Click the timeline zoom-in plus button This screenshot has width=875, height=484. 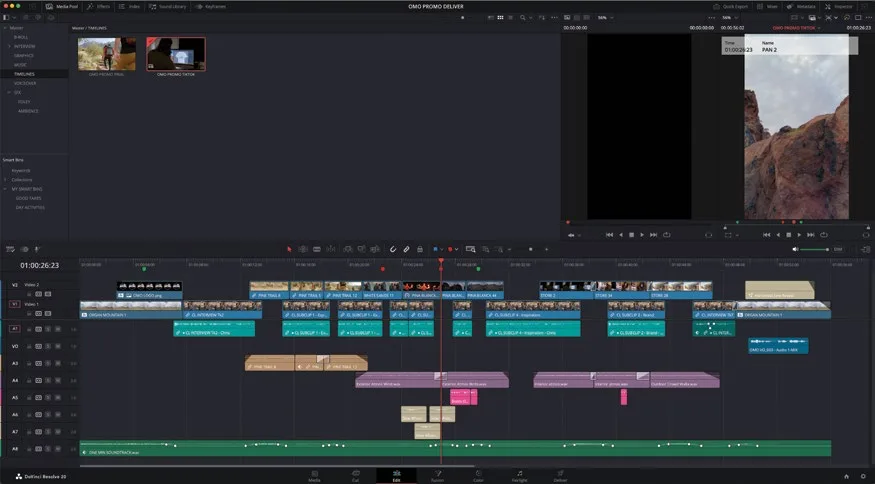546,249
